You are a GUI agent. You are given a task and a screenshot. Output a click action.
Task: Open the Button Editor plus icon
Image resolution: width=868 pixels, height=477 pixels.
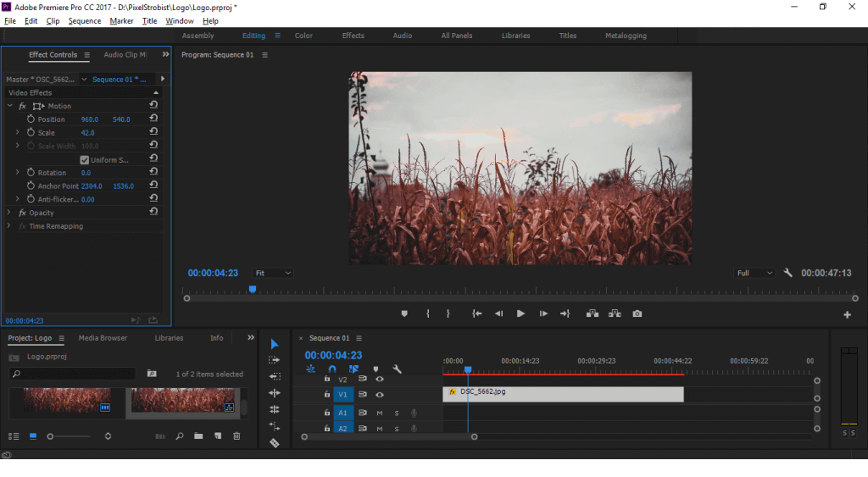(x=847, y=314)
